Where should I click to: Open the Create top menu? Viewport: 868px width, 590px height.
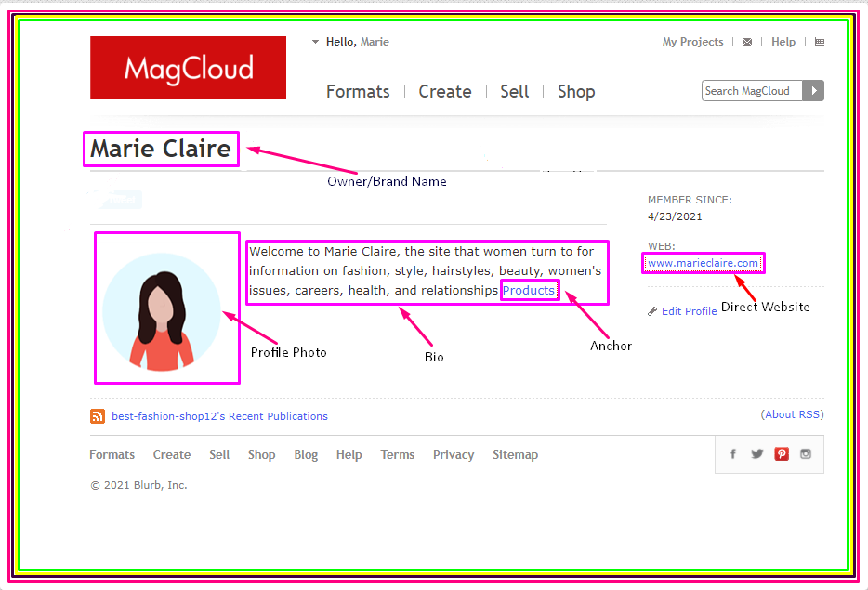[445, 91]
